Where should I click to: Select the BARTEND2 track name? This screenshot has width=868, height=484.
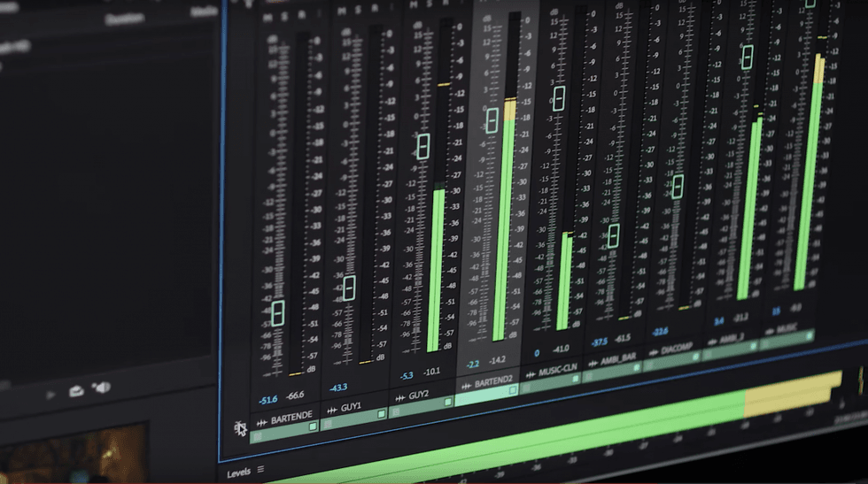[x=493, y=381]
